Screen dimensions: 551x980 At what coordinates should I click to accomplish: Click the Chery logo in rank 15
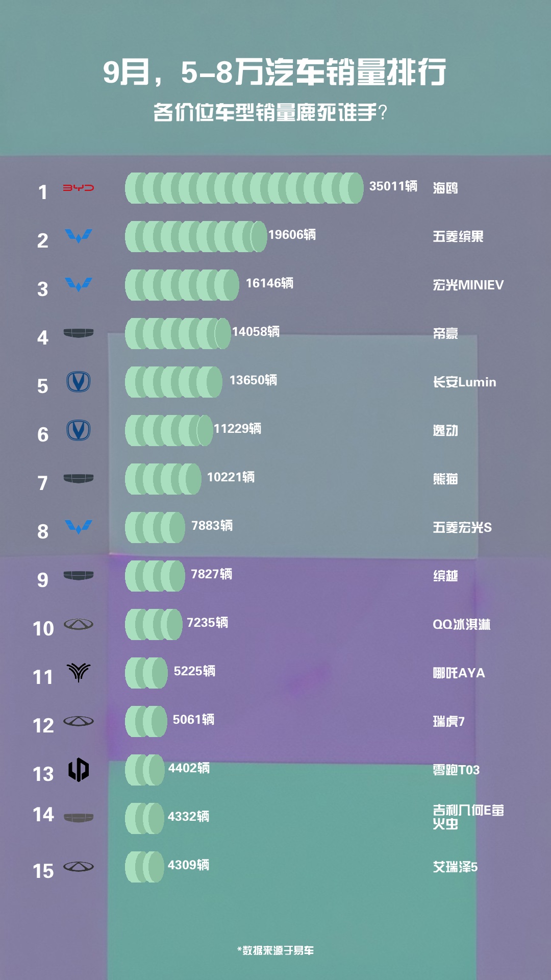pyautogui.click(x=79, y=867)
